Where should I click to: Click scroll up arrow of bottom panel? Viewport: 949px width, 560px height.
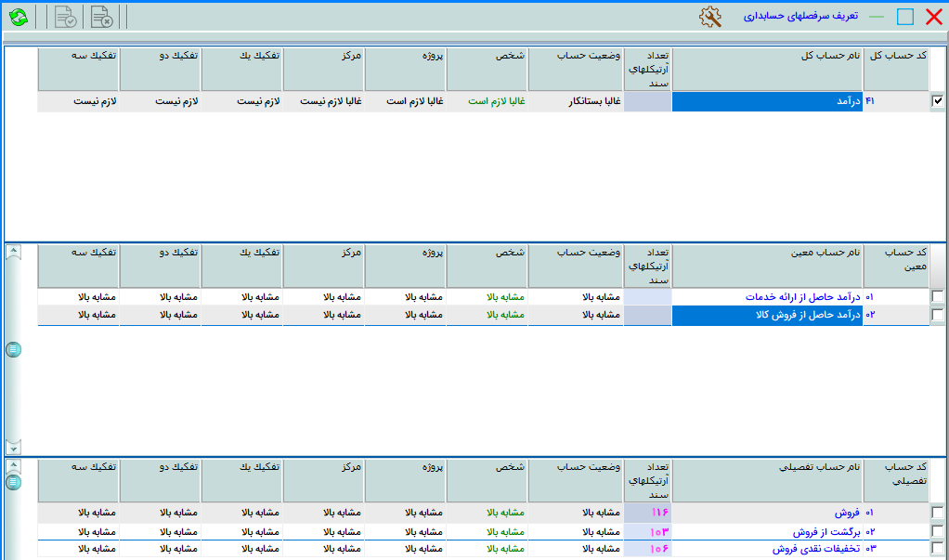click(13, 466)
